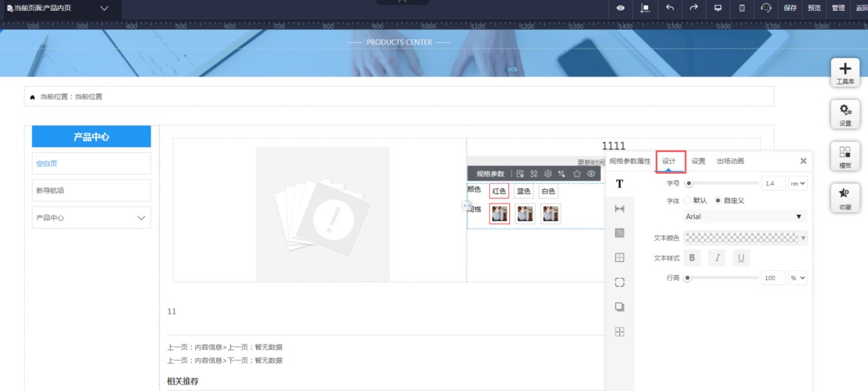868x391 pixels.
Task: Switch to the 设置 tab
Action: click(698, 161)
